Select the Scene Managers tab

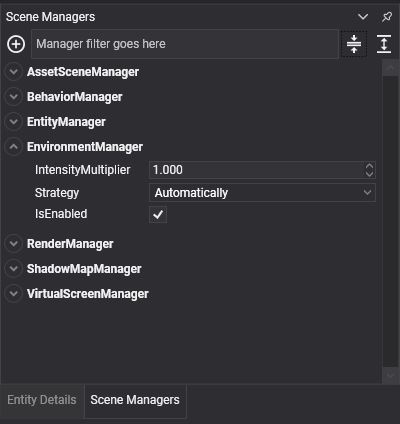click(x=135, y=400)
